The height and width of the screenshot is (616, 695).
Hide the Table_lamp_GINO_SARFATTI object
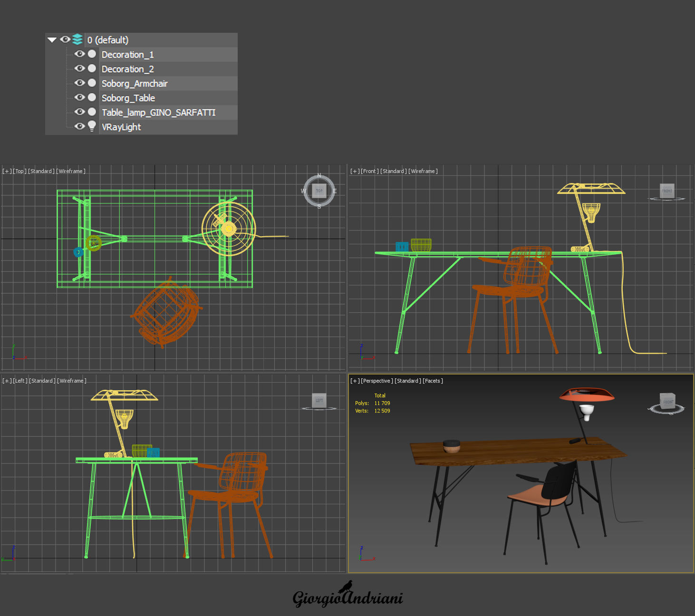pyautogui.click(x=80, y=112)
